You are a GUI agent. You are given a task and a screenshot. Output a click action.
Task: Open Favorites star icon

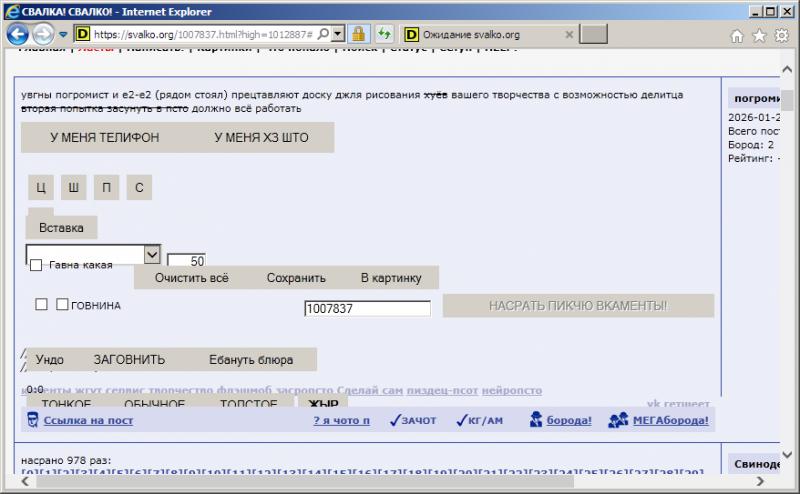coord(758,35)
